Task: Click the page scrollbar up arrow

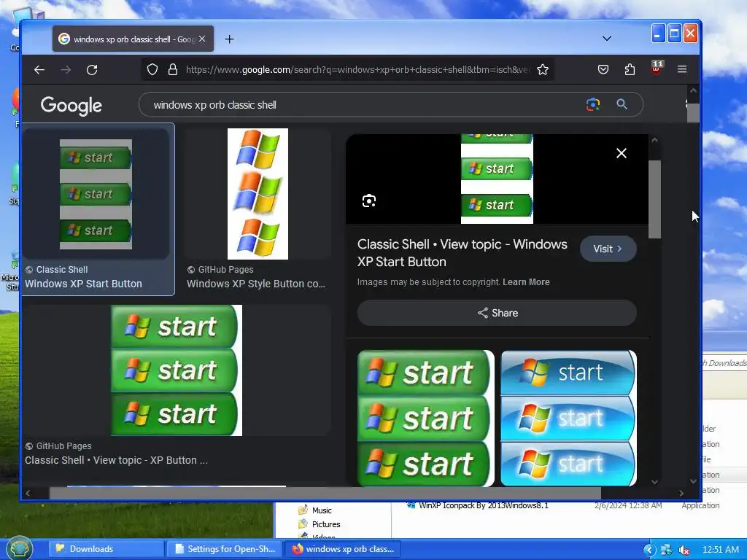Action: coord(693,90)
